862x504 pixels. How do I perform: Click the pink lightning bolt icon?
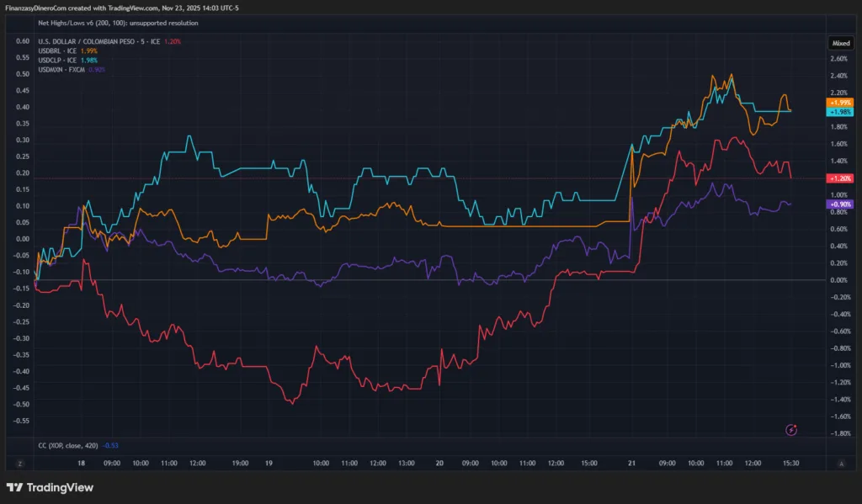791,430
